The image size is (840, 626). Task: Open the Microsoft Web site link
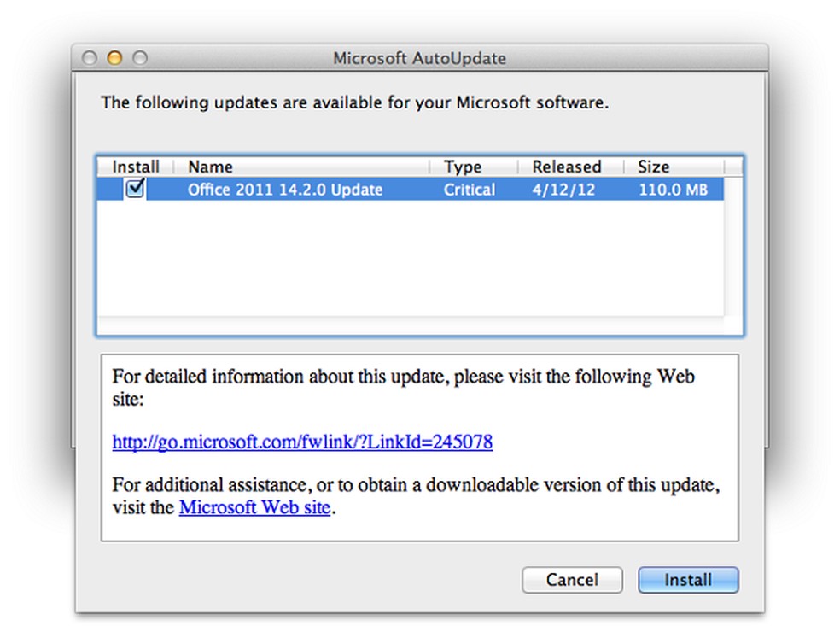tap(254, 508)
